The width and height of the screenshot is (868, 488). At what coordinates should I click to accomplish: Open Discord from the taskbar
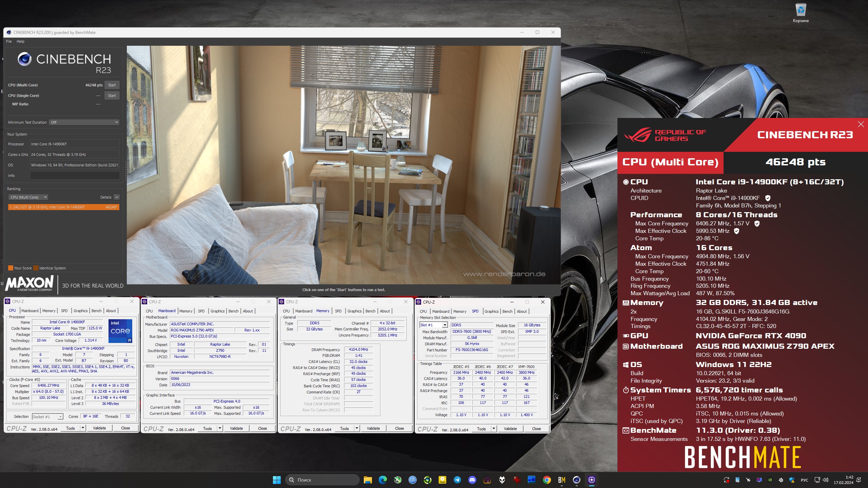point(472,480)
